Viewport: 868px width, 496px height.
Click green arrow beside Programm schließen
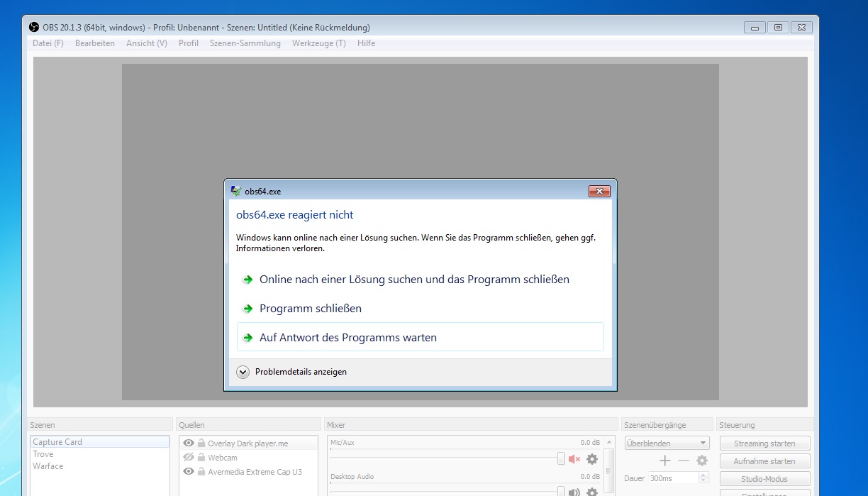pyautogui.click(x=247, y=309)
